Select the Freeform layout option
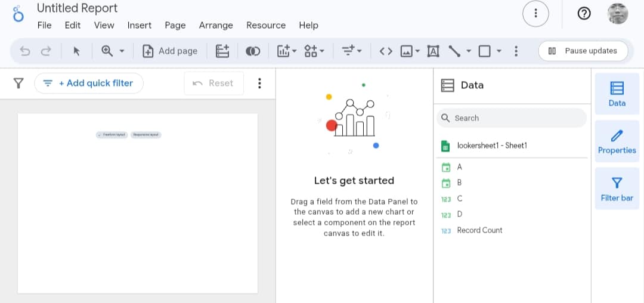The height and width of the screenshot is (303, 644). coord(112,135)
